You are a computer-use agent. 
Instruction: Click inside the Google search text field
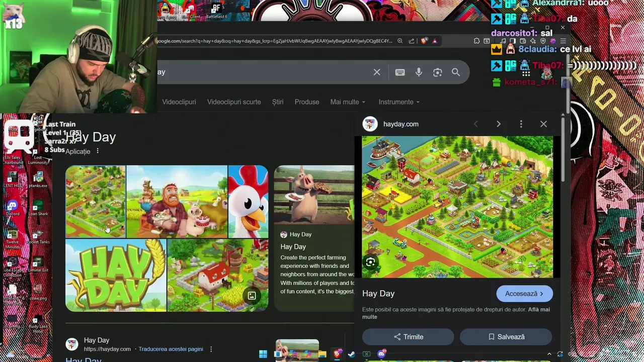point(264,72)
